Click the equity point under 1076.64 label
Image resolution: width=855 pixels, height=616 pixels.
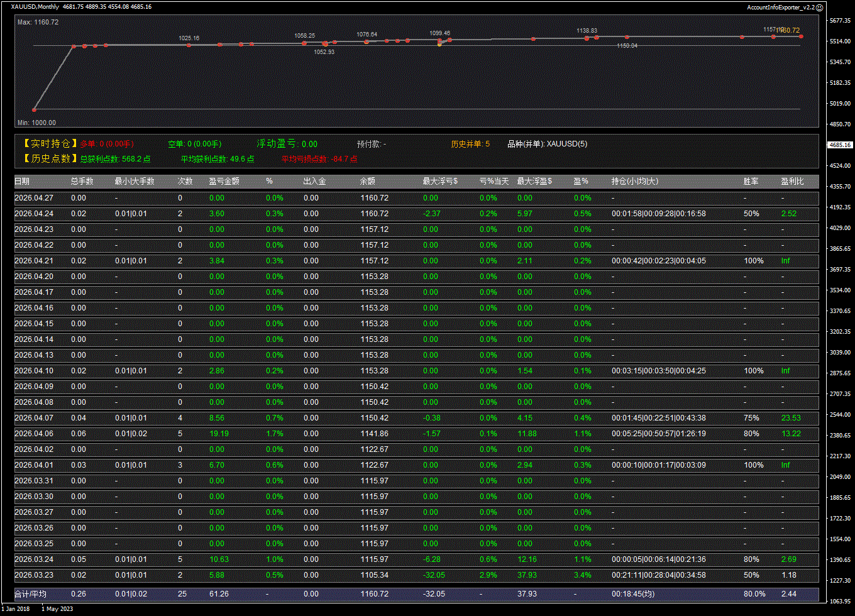[367, 41]
